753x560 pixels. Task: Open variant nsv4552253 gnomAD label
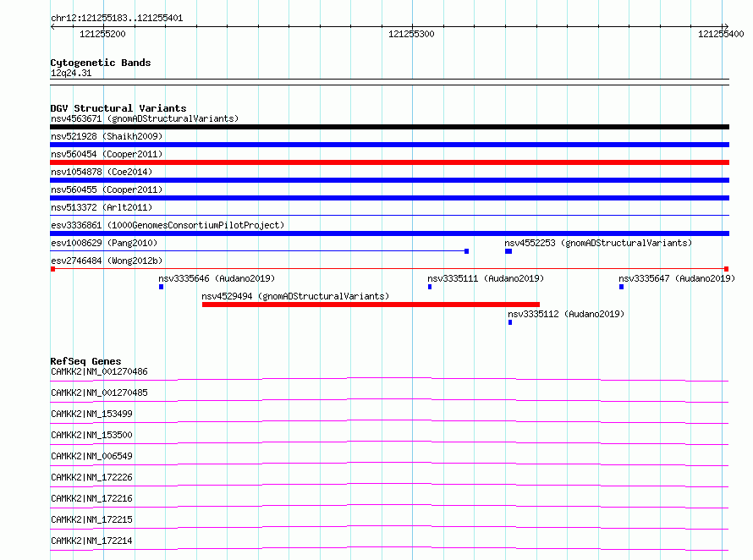(598, 243)
